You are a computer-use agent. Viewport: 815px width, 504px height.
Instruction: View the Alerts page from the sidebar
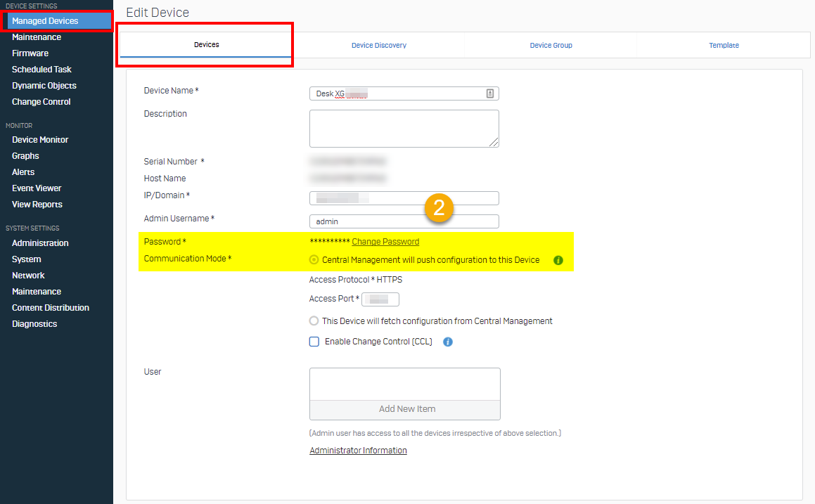[23, 172]
